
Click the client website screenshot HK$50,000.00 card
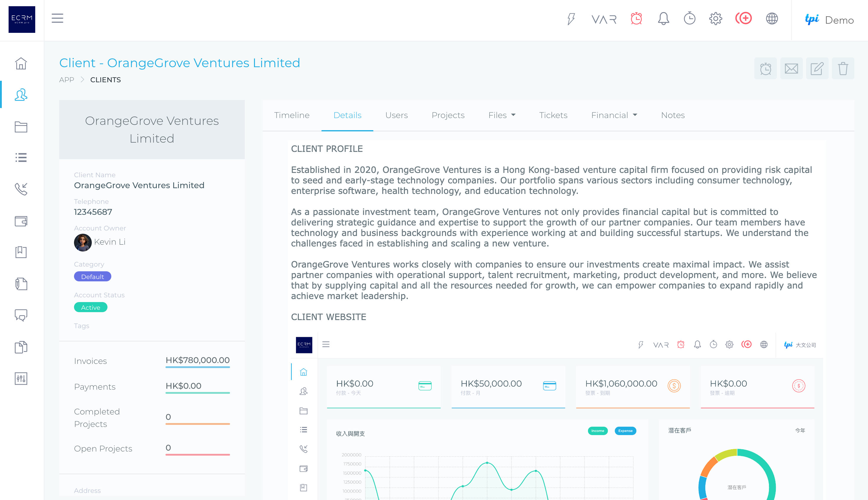508,387
